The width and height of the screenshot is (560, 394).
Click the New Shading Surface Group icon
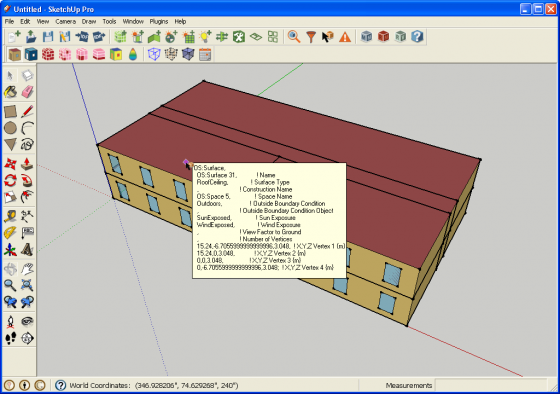click(x=137, y=37)
